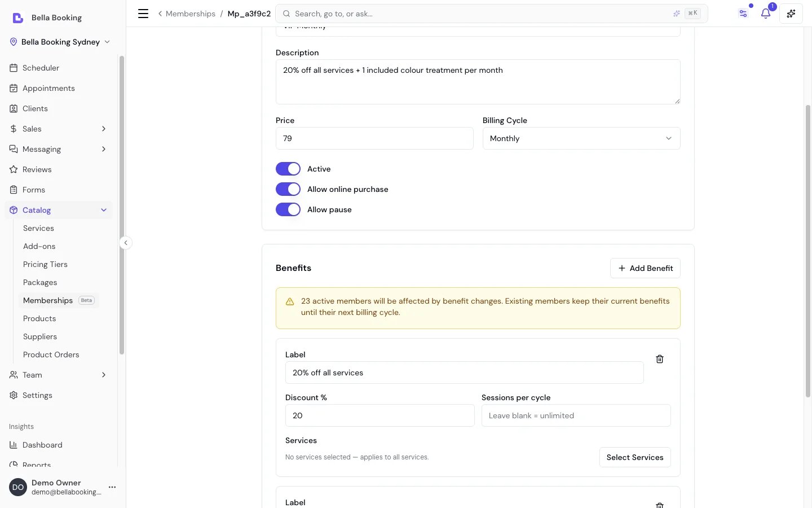Open Packages in the sidebar
Image resolution: width=812 pixels, height=508 pixels.
pos(40,282)
